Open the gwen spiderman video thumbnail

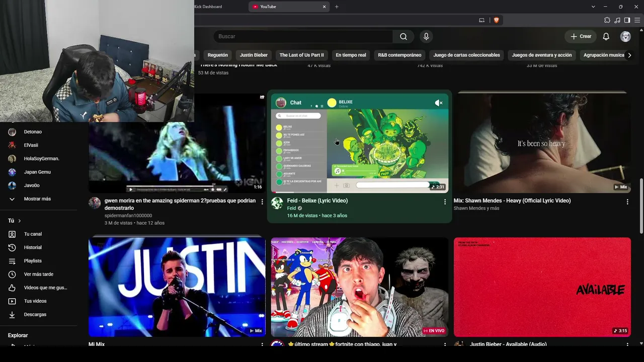(x=177, y=158)
